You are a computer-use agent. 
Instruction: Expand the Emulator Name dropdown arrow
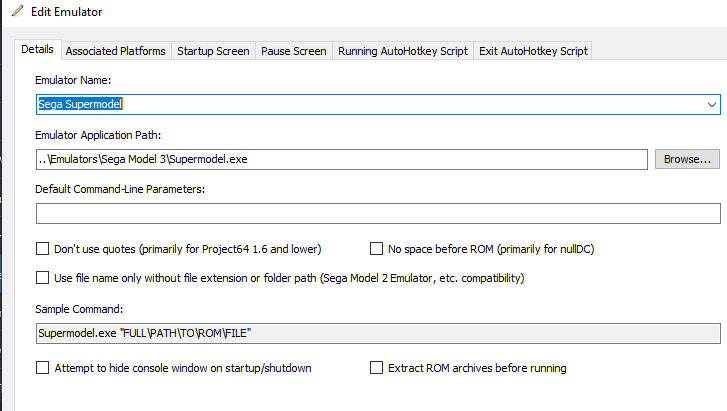(712, 104)
